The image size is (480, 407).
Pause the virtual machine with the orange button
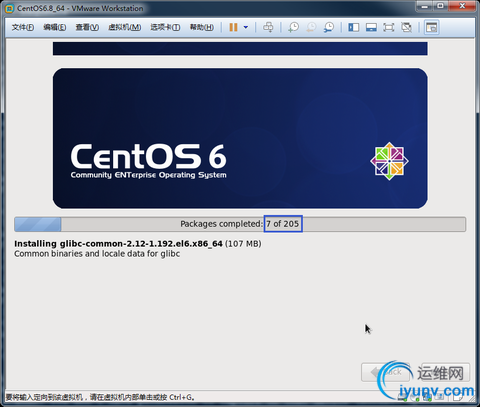[233, 27]
